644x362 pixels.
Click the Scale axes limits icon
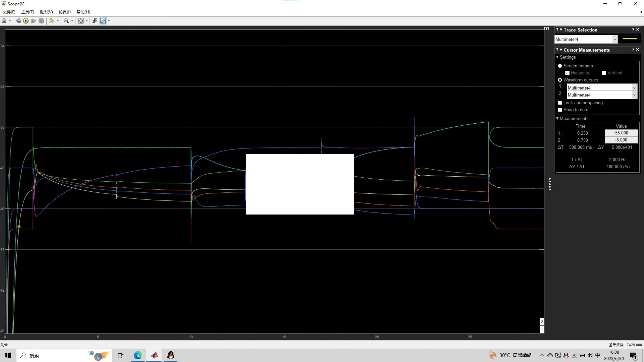click(x=81, y=21)
